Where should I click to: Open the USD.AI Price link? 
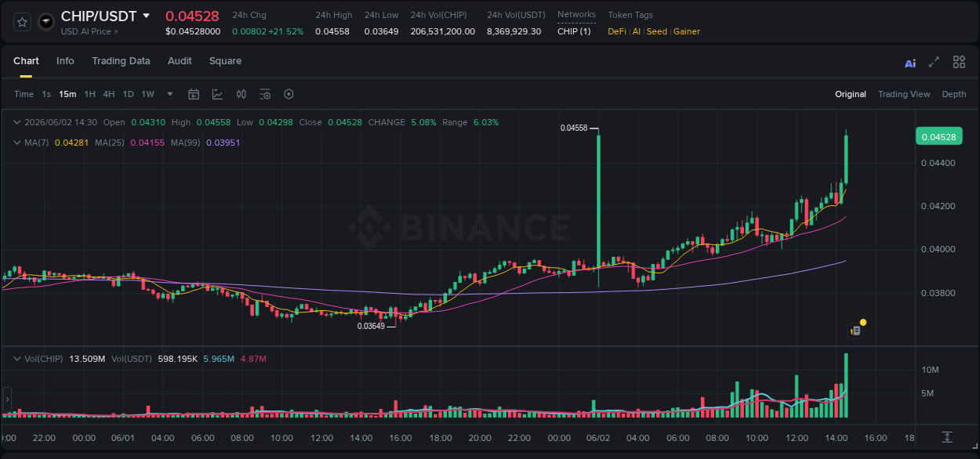click(89, 31)
